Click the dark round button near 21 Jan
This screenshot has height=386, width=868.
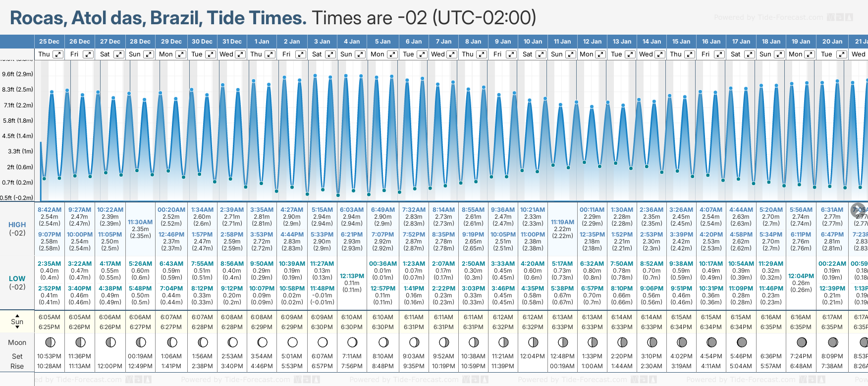858,210
